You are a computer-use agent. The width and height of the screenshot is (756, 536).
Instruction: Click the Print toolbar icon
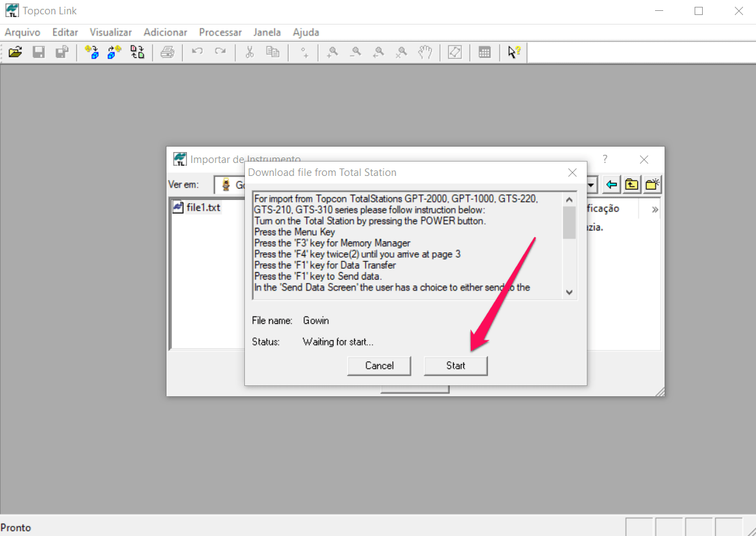167,52
